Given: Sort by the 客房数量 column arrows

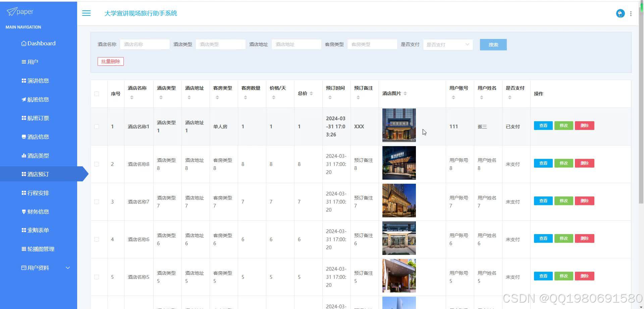Looking at the screenshot, I should tap(246, 97).
